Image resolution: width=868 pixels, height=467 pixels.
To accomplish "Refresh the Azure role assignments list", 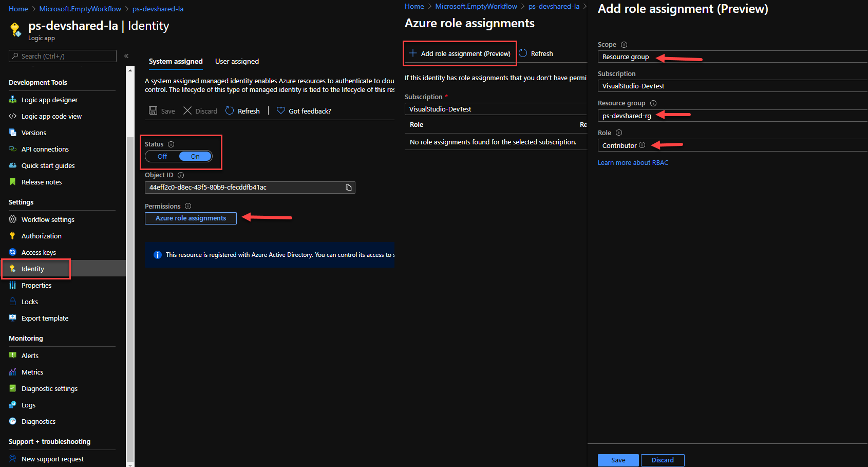I will click(x=536, y=53).
